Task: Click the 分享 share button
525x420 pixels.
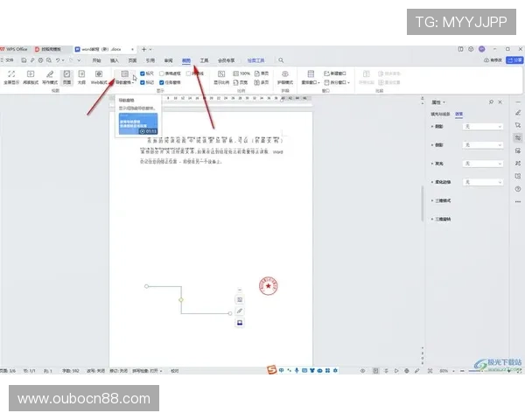Action: [513, 61]
